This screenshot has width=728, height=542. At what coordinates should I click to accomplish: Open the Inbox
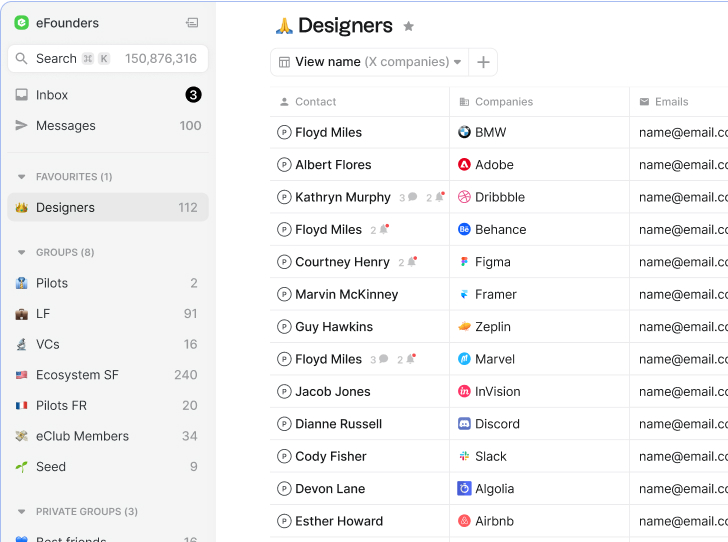(x=108, y=95)
